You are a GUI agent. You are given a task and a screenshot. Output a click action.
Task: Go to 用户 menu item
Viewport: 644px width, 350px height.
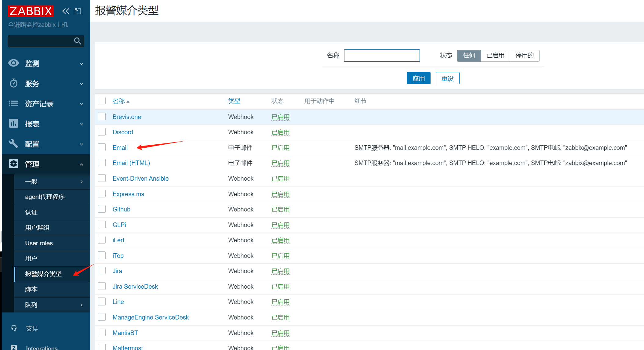click(52, 258)
